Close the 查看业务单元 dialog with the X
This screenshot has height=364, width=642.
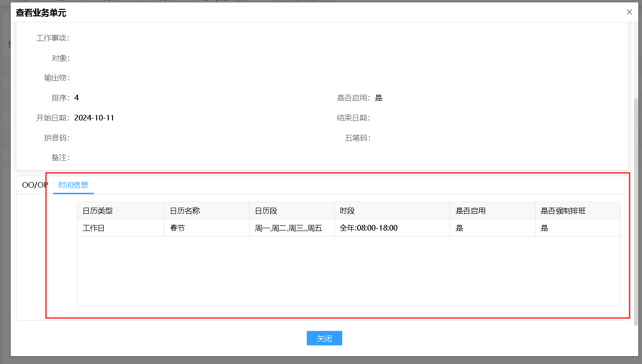[x=629, y=12]
